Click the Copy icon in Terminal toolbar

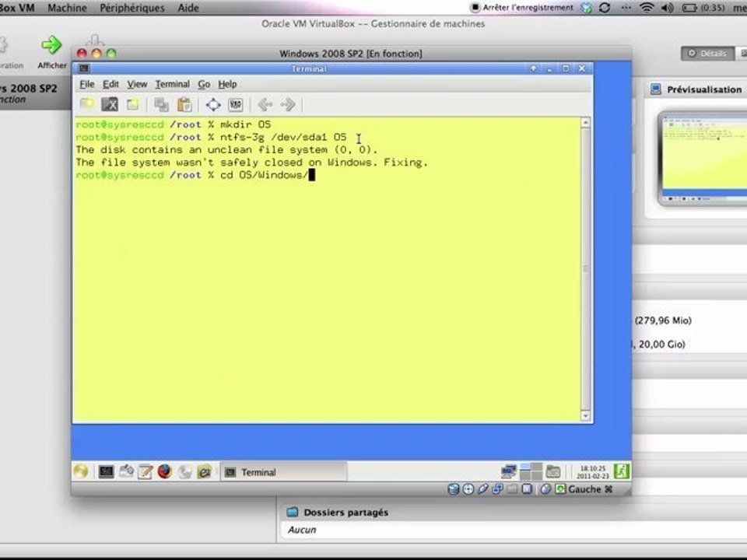[x=162, y=104]
